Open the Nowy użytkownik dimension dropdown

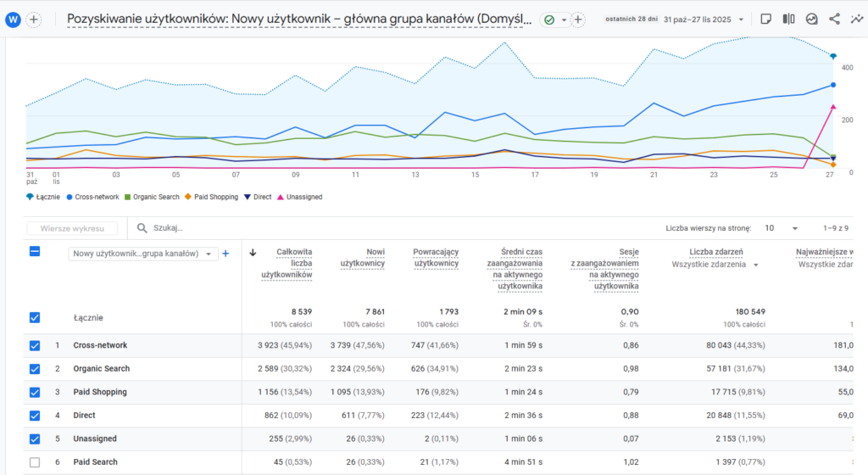pos(142,254)
